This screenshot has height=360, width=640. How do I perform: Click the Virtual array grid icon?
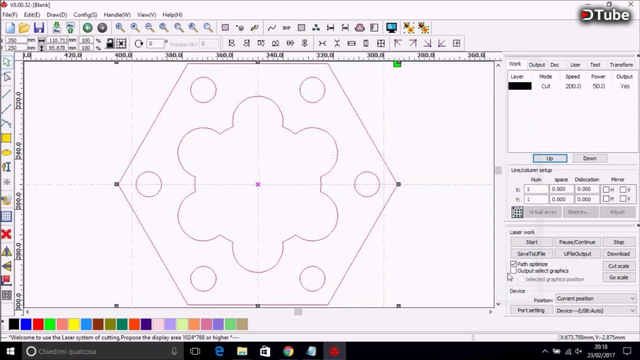click(x=517, y=212)
